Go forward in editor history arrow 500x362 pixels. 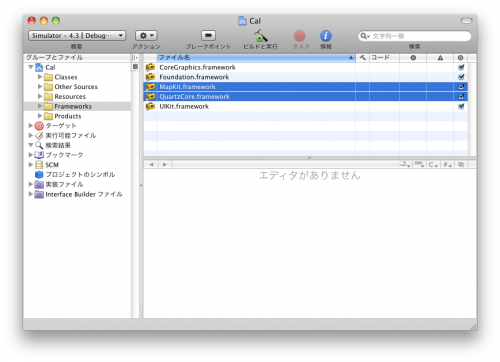(165, 164)
